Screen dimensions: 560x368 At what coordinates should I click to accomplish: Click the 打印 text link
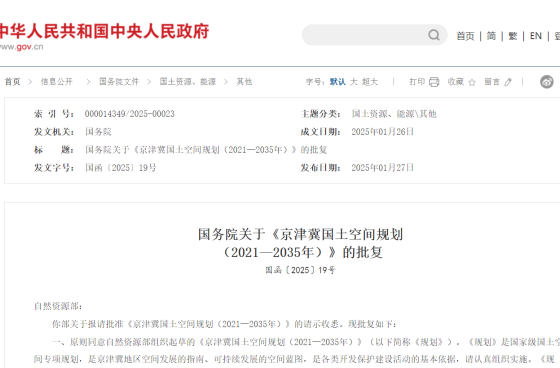417,82
